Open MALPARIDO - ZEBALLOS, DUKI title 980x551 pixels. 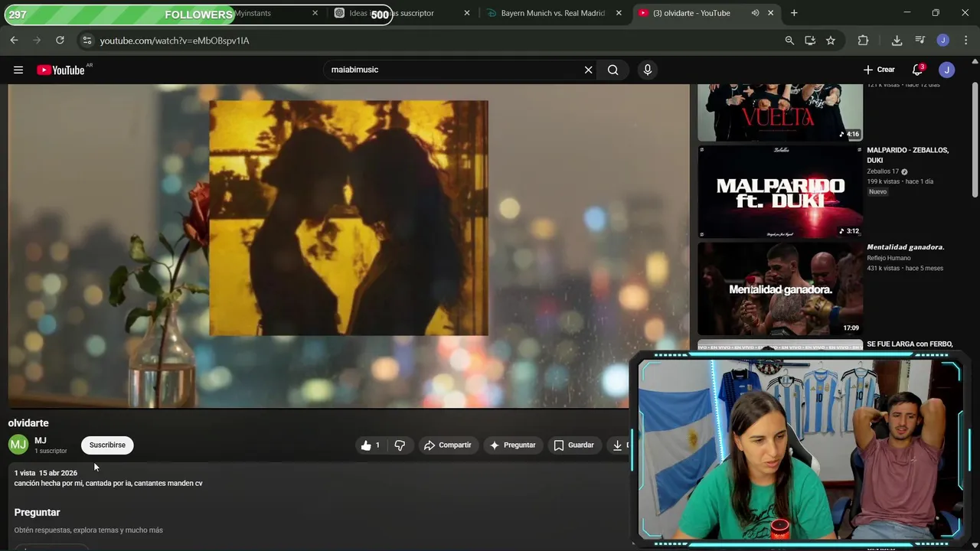[x=907, y=155]
